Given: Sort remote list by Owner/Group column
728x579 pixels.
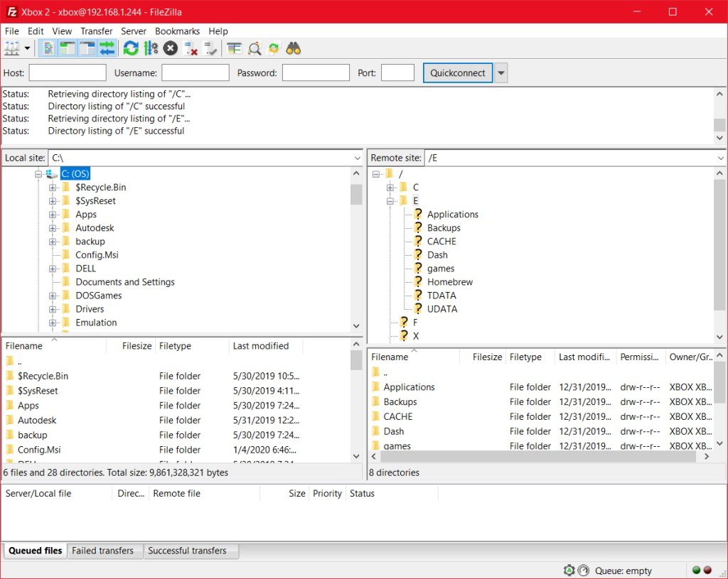Looking at the screenshot, I should coord(690,357).
